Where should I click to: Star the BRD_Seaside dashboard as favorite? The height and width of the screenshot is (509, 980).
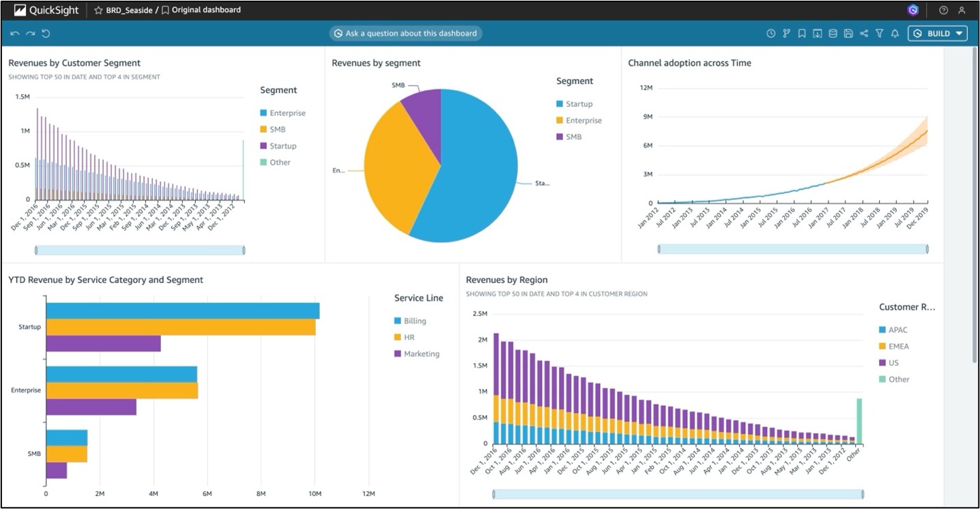[x=98, y=10]
